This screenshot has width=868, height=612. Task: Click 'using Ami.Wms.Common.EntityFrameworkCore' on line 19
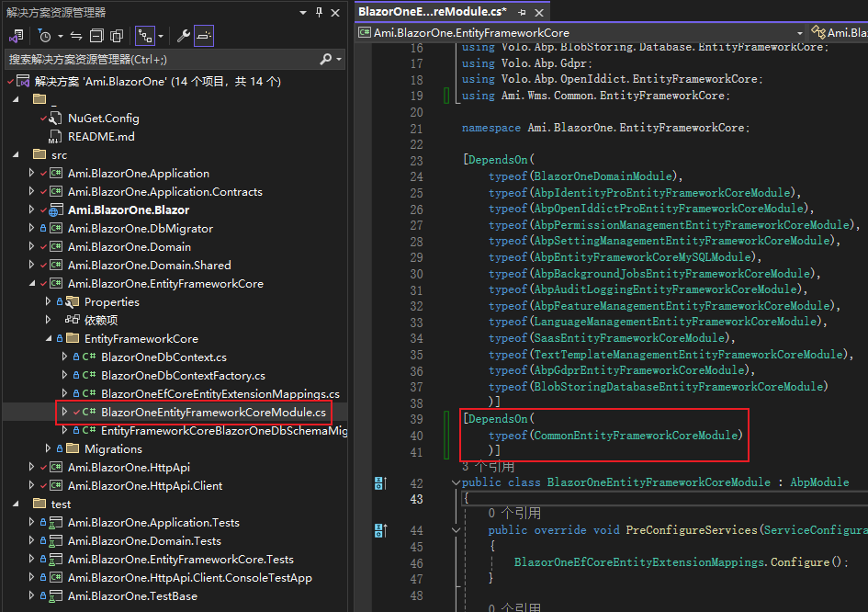(x=593, y=96)
